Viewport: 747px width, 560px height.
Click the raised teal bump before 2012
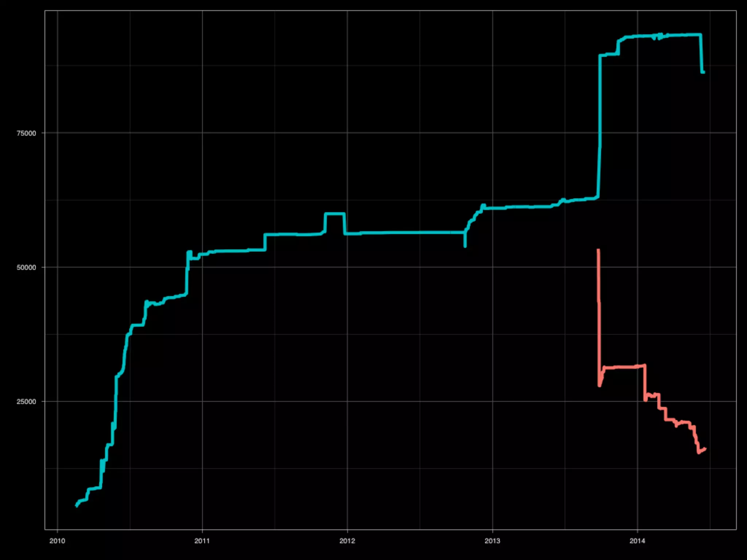tap(334, 214)
